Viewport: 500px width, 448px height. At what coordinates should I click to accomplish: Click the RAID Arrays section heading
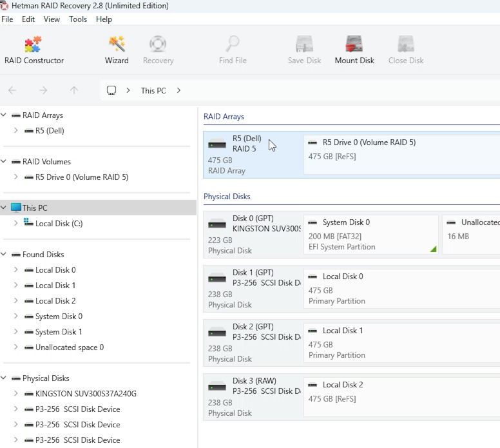tap(224, 117)
